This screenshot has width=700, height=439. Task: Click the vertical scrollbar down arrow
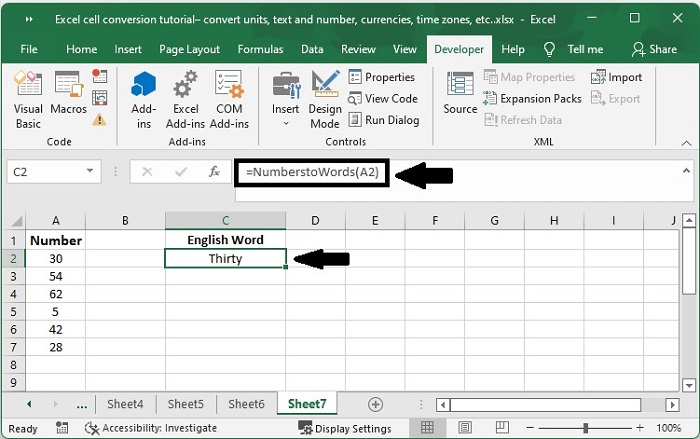click(x=689, y=385)
